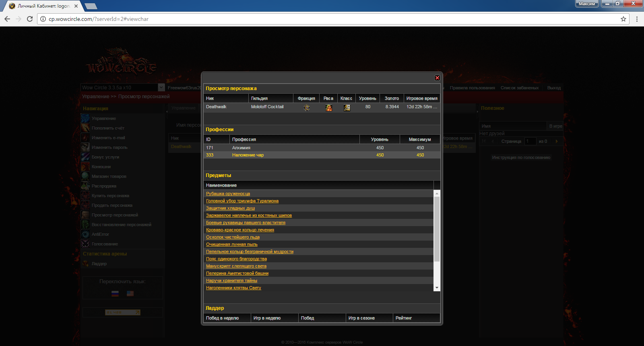Open Chrome's three-dot menu
The height and width of the screenshot is (346, 644).
pyautogui.click(x=637, y=19)
